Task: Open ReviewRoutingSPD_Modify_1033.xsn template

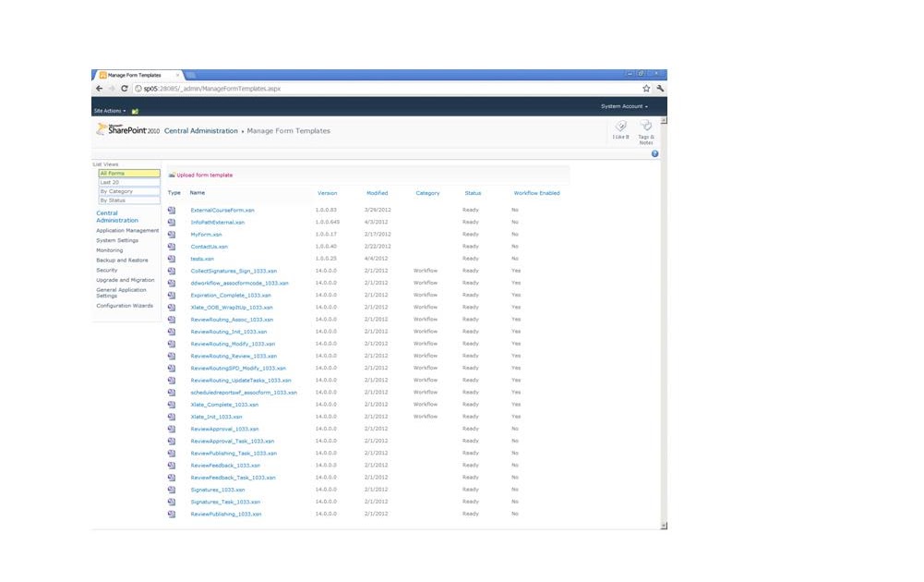Action: [x=238, y=369]
